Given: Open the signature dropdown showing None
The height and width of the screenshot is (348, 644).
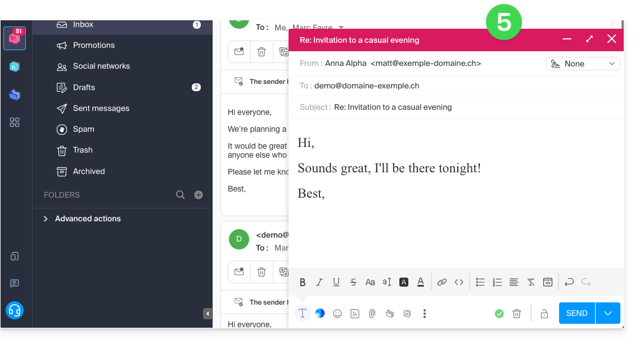Looking at the screenshot, I should [583, 64].
